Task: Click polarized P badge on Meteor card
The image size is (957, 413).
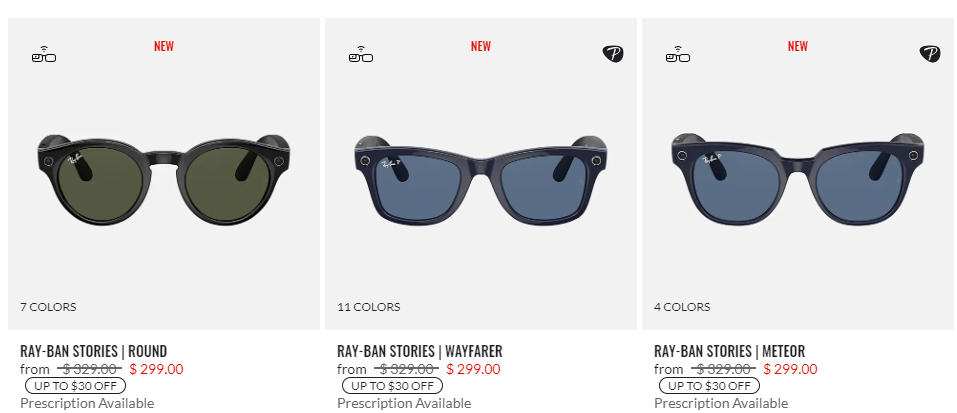Action: click(x=930, y=54)
